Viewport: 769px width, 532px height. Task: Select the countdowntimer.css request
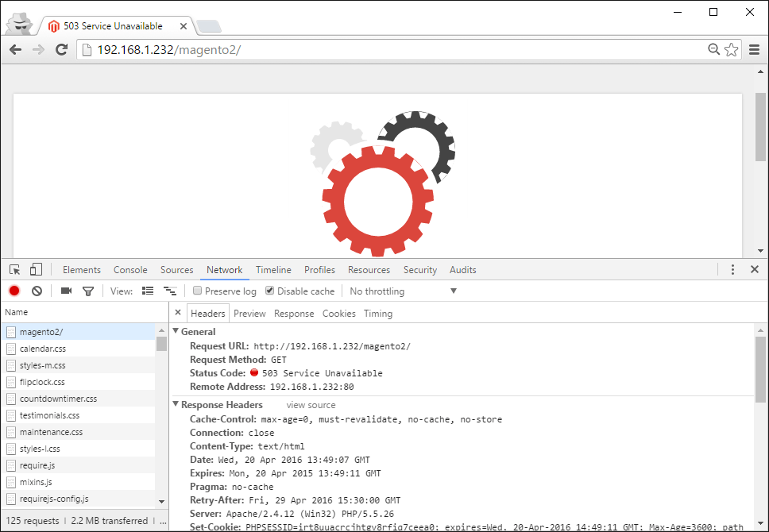[x=79, y=399]
